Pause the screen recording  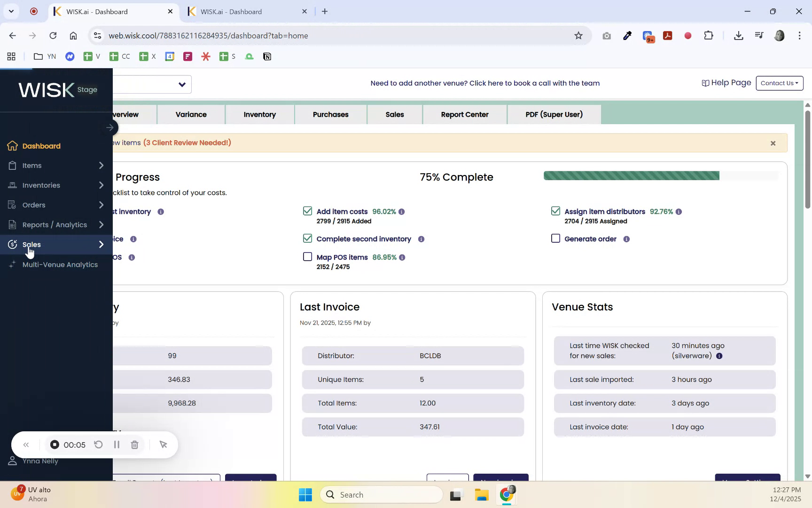(x=116, y=444)
